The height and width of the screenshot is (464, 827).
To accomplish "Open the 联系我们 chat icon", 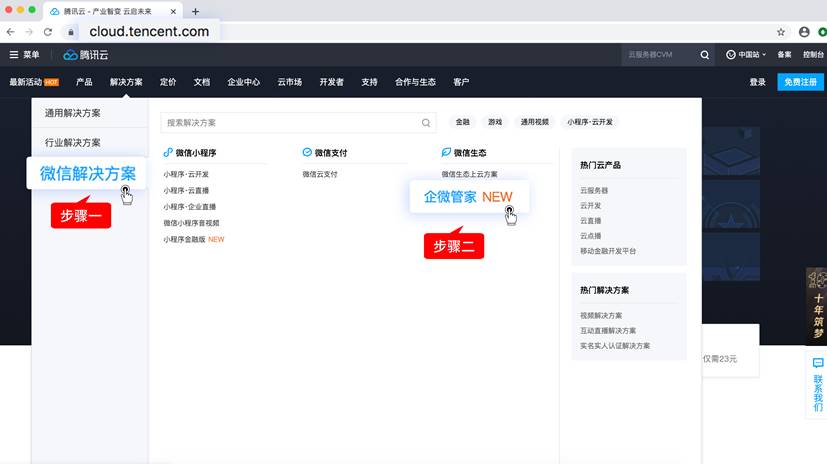I will coord(817,364).
